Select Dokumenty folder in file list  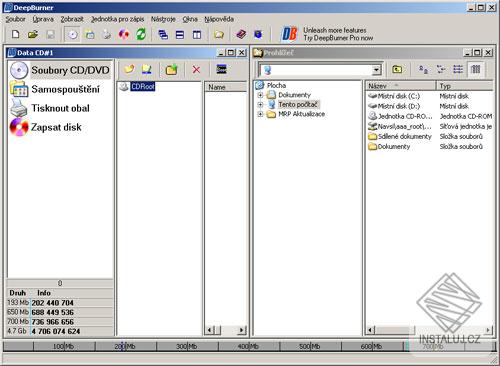coord(389,146)
